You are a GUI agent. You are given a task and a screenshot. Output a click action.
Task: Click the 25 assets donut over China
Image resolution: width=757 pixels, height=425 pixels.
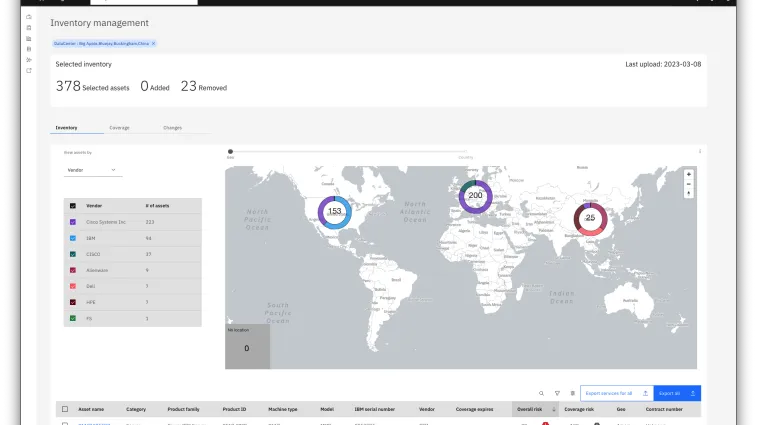point(590,218)
